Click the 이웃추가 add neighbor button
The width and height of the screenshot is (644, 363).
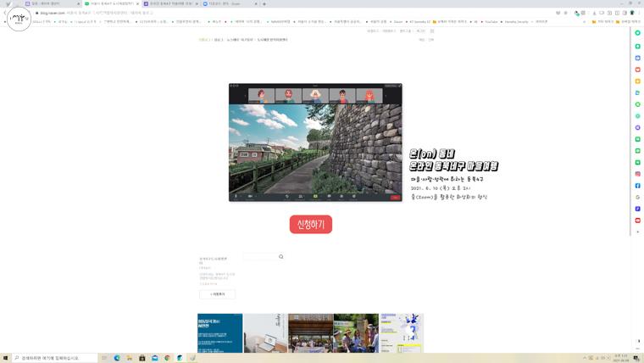[x=217, y=294]
